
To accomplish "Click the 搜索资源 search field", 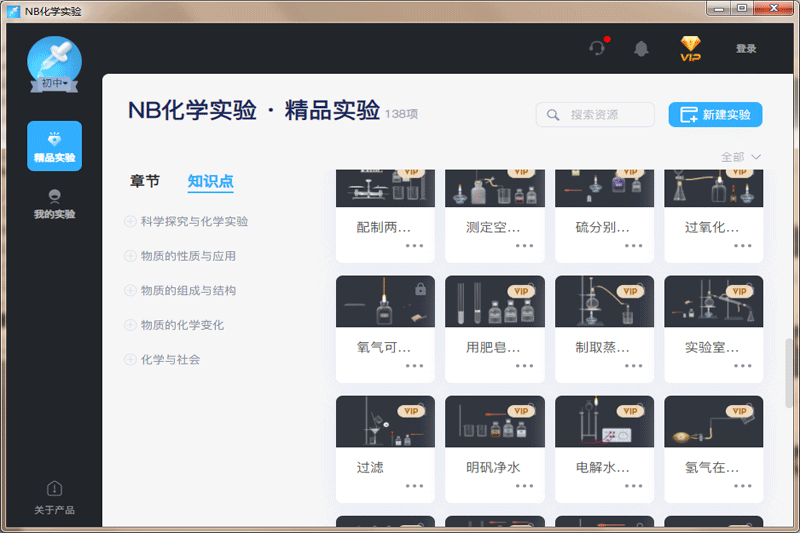I will coord(595,115).
